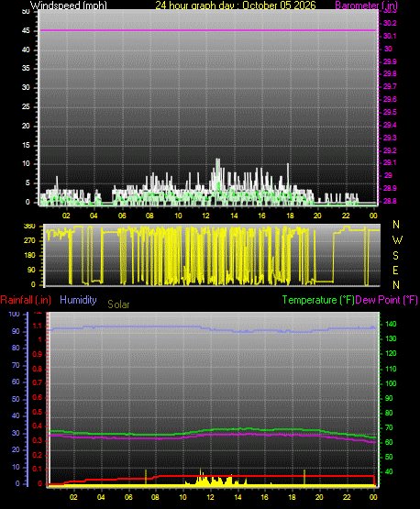Click the top 'N' compass letter beside 360
This screenshot has height=509, width=420.
pos(396,225)
